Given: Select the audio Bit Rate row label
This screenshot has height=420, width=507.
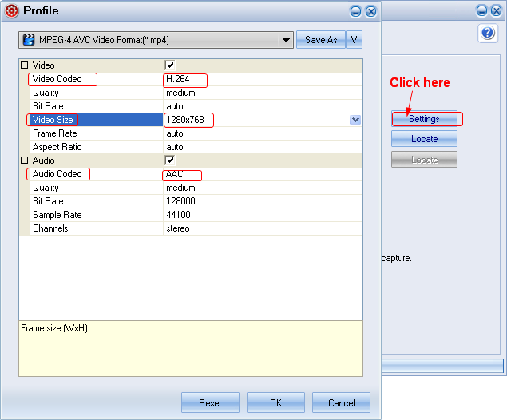Looking at the screenshot, I should pyautogui.click(x=48, y=201).
